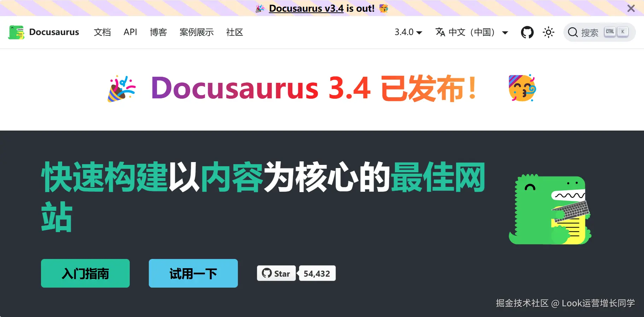Click the party popper emoji beside heading
Image resolution: width=644 pixels, height=317 pixels.
pyautogui.click(x=121, y=88)
